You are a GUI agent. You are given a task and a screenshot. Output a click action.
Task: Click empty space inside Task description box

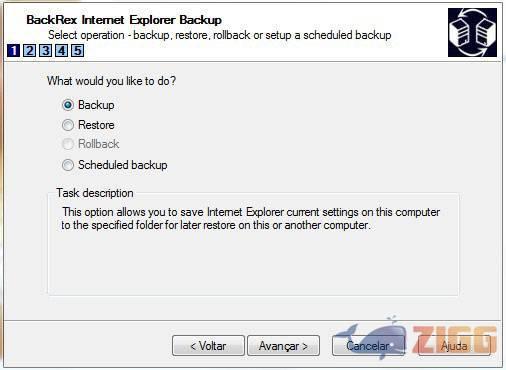pos(253,263)
